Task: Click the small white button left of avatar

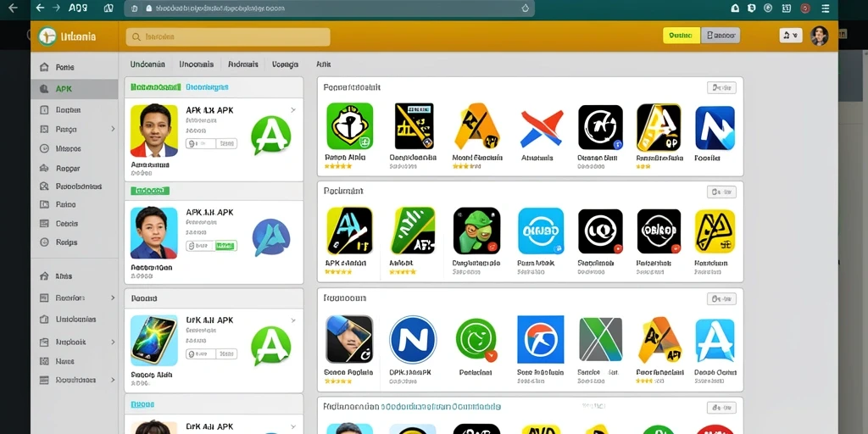Action: coord(791,36)
